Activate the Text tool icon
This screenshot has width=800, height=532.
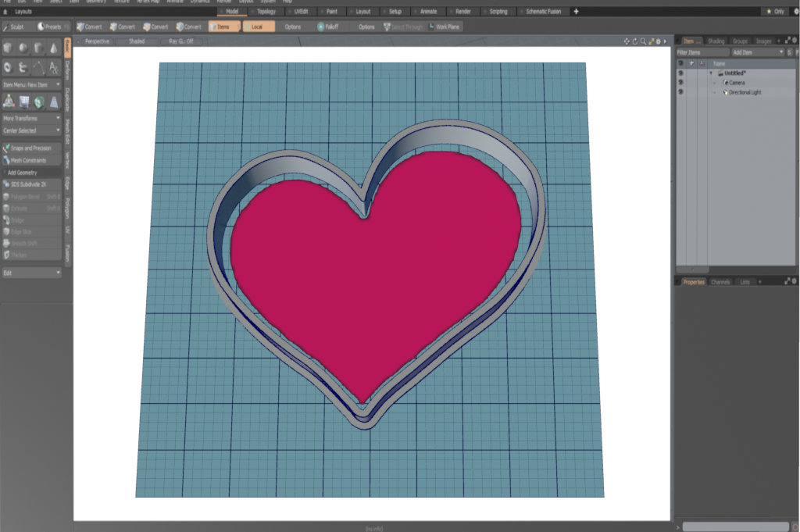(53, 68)
